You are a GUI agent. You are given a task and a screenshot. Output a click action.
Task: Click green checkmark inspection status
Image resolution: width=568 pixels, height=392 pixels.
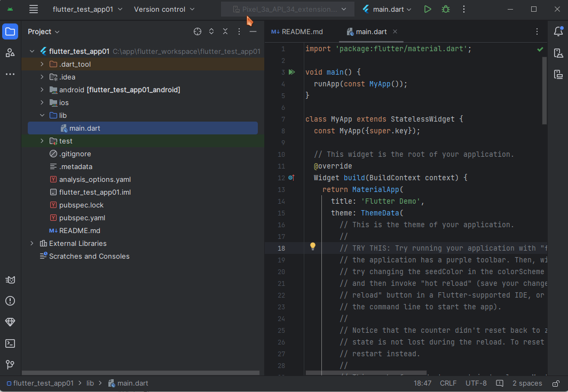540,49
